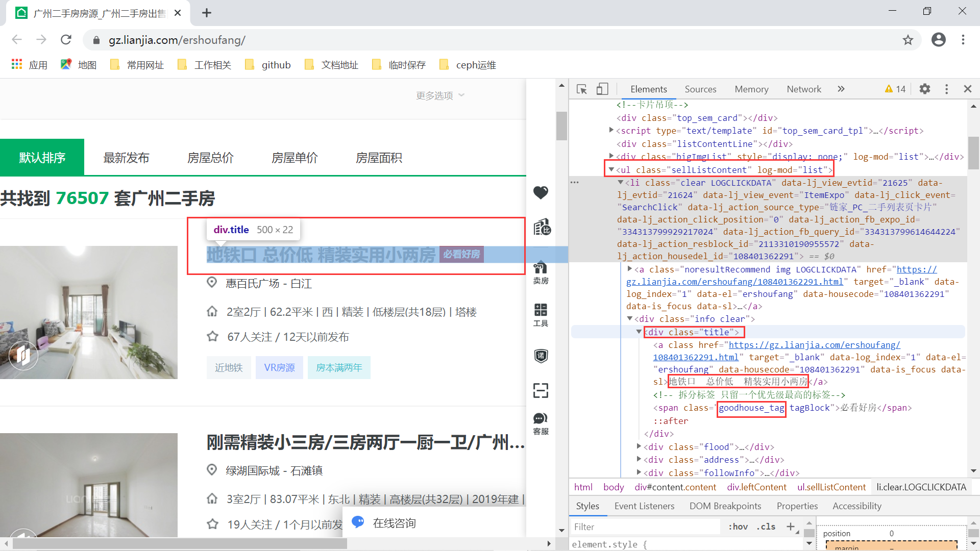Open the Accessibility sub-tab
Viewport: 980px width, 551px height.
tap(857, 506)
